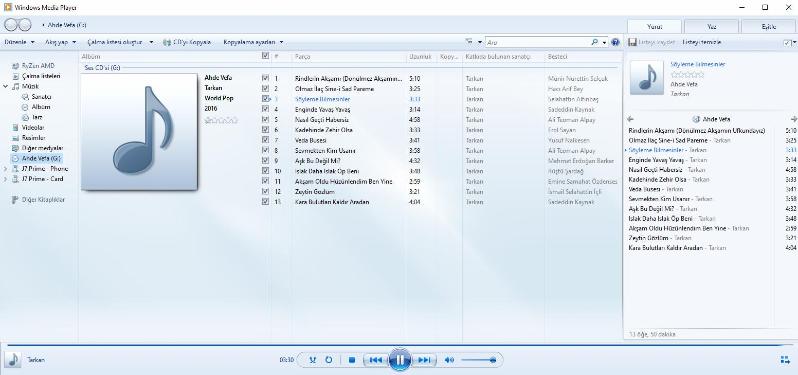Stop playback with the stop button

click(352, 360)
